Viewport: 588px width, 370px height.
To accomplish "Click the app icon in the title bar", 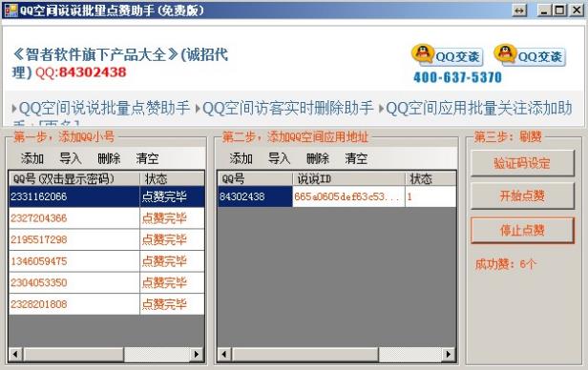I will pos(10,10).
